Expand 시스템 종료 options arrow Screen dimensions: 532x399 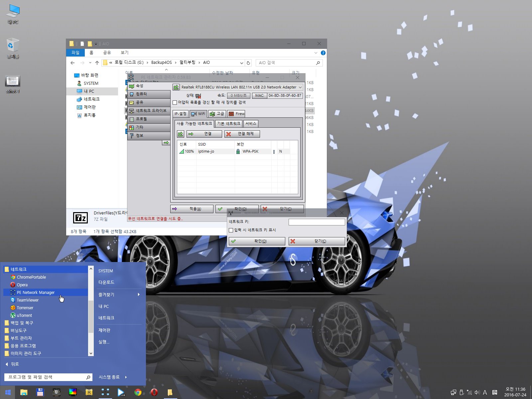[126, 377]
